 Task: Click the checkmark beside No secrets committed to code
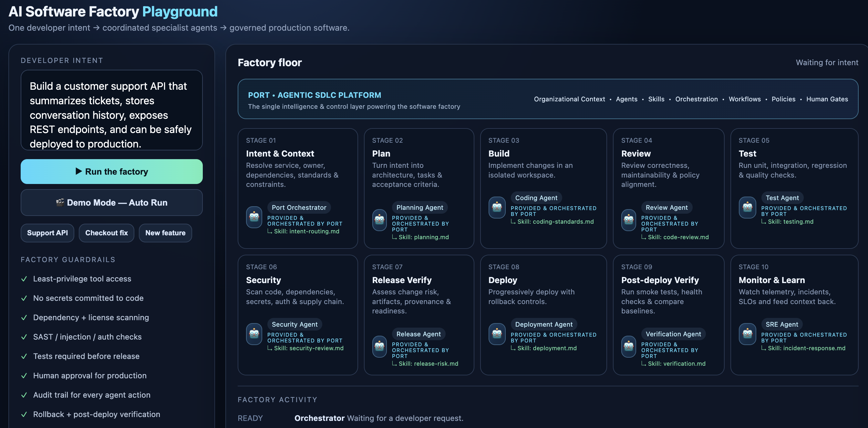(x=24, y=298)
